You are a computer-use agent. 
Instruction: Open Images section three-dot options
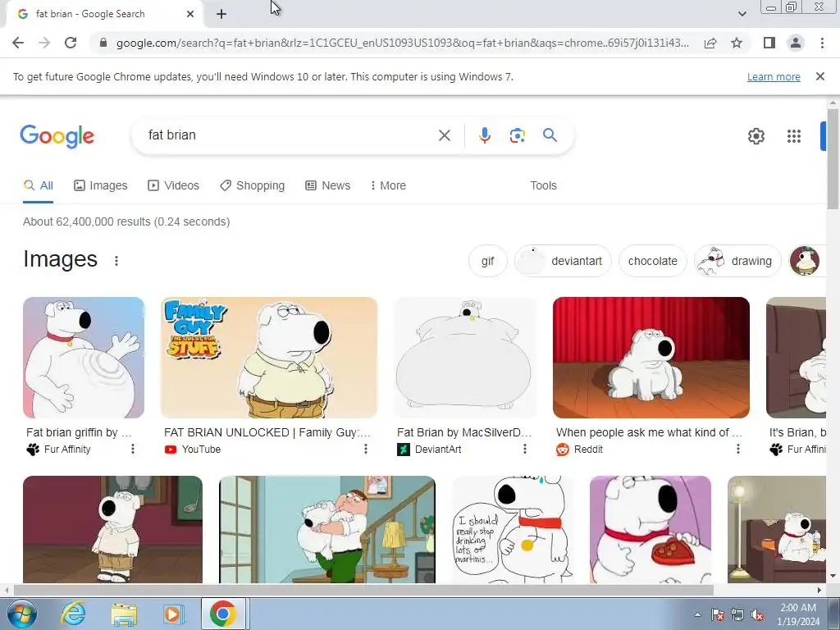pyautogui.click(x=116, y=261)
